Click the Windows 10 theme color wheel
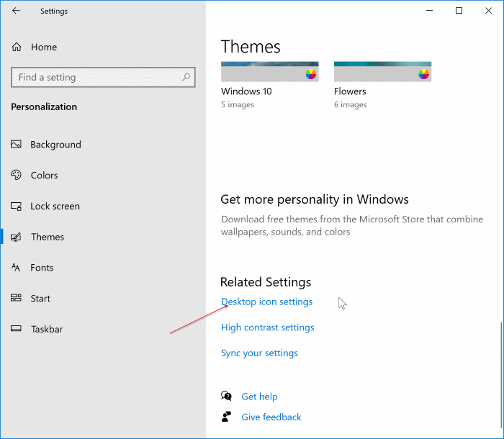Screen dimensions: 504x439 click(x=311, y=74)
